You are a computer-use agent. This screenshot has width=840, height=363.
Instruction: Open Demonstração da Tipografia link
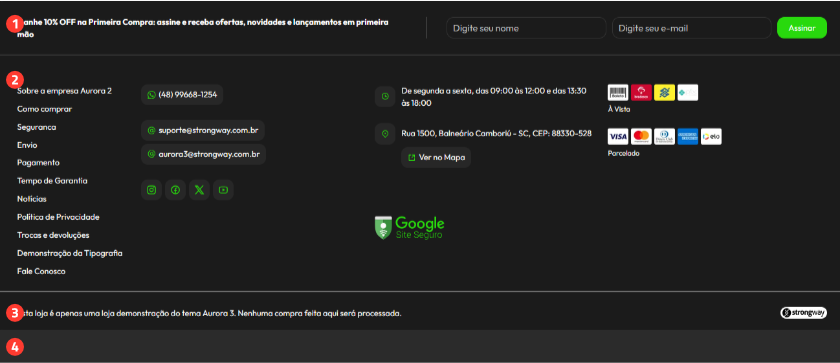pyautogui.click(x=70, y=253)
